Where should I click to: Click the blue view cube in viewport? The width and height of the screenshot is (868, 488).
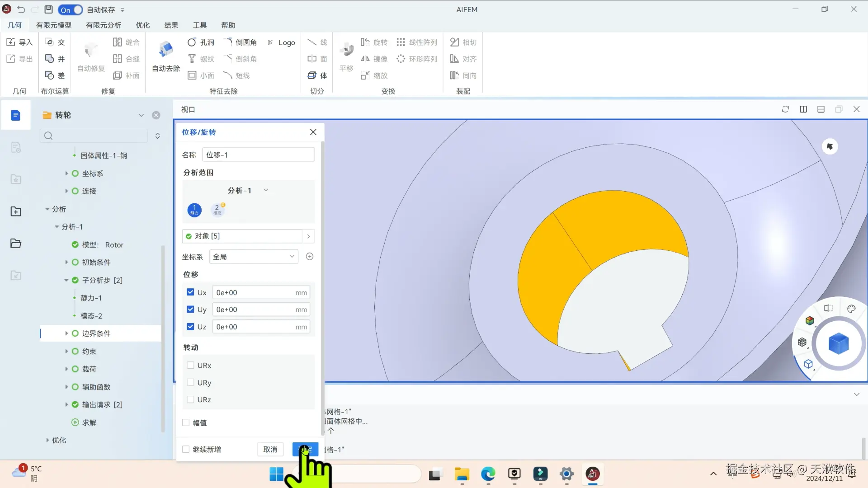point(838,344)
